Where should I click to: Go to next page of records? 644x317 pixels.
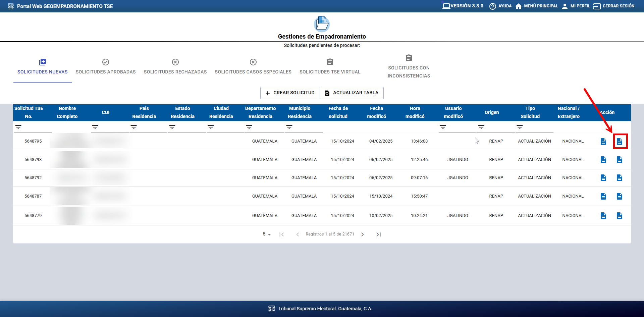[x=362, y=234]
